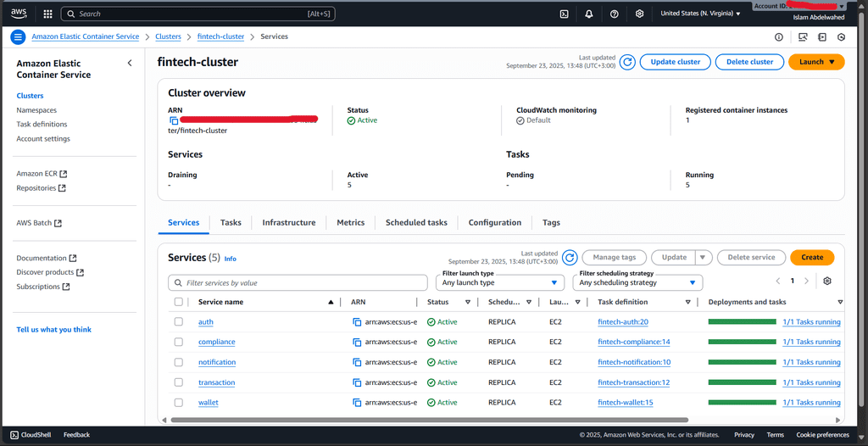Image resolution: width=868 pixels, height=446 pixels.
Task: Click Namespaces in the side navigation
Action: pyautogui.click(x=36, y=110)
